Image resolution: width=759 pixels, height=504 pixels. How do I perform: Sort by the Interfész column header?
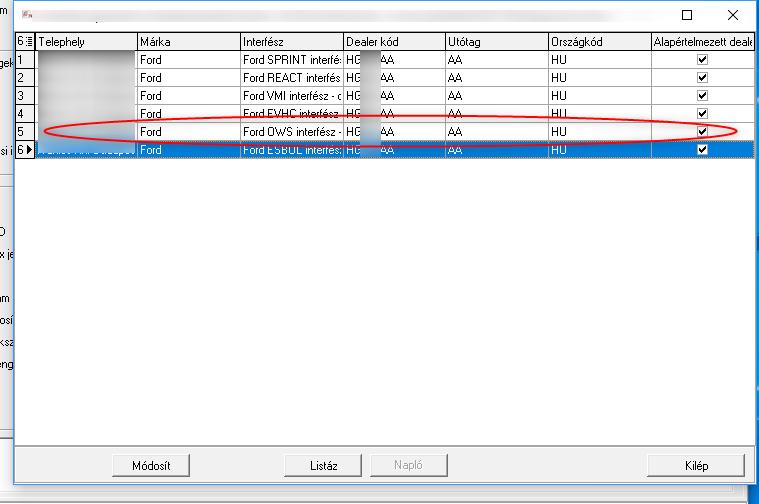pos(292,42)
